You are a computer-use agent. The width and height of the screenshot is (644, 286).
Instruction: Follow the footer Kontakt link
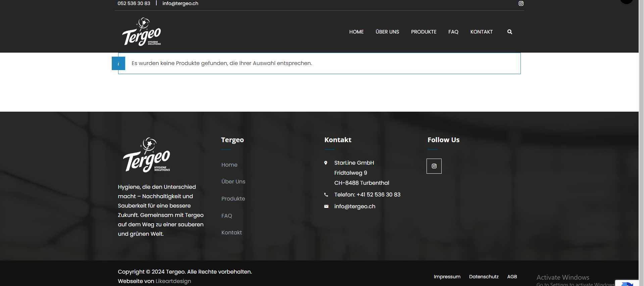(x=232, y=233)
